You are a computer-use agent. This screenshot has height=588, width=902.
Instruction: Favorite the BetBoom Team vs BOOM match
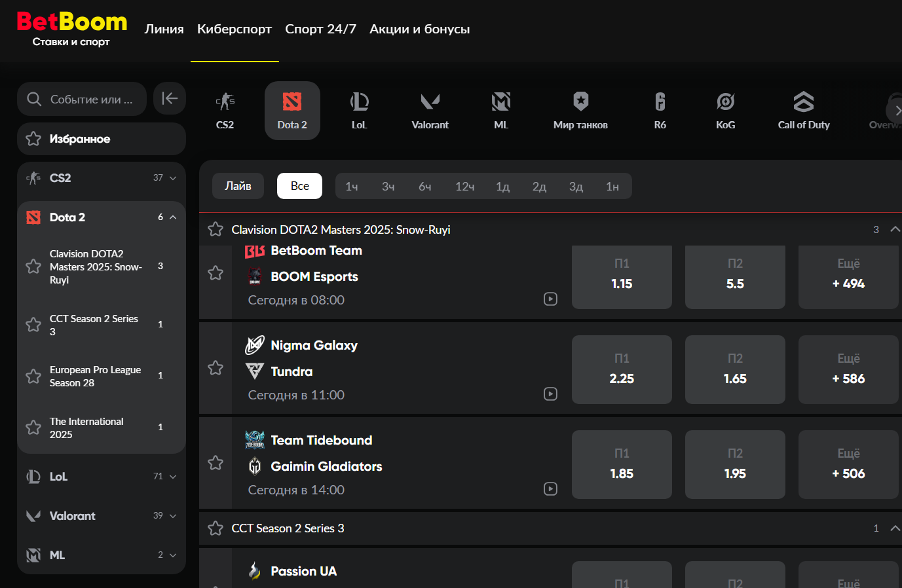click(x=216, y=272)
